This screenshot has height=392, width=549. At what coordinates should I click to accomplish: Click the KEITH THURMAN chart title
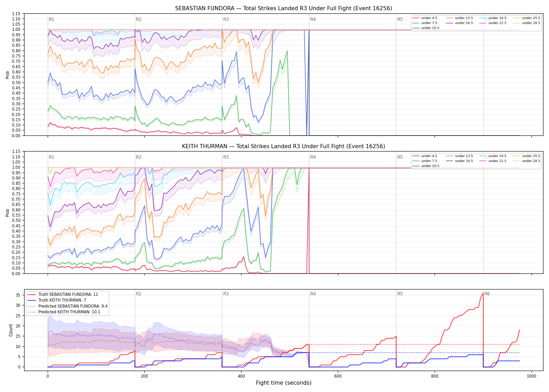point(283,146)
